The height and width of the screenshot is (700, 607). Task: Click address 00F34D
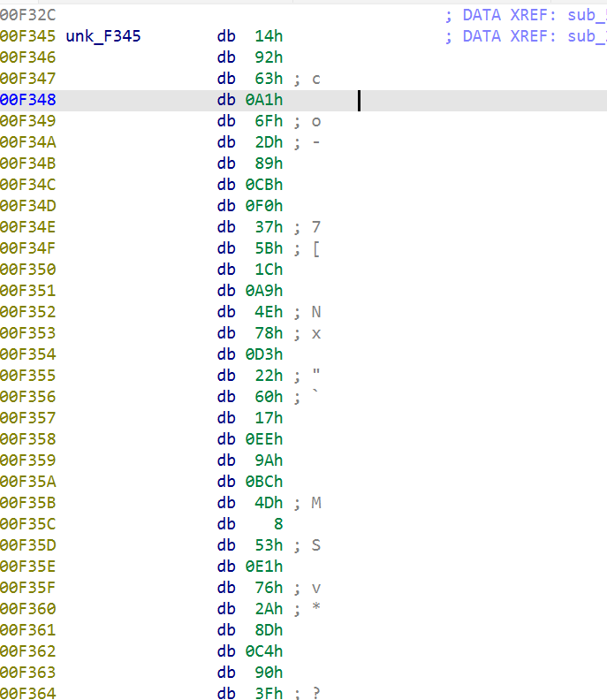pos(27,206)
